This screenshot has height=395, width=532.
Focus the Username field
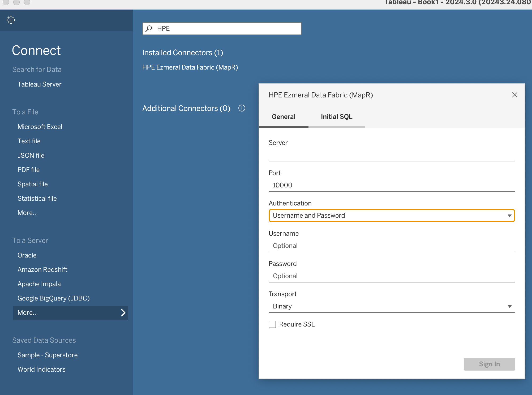click(391, 246)
